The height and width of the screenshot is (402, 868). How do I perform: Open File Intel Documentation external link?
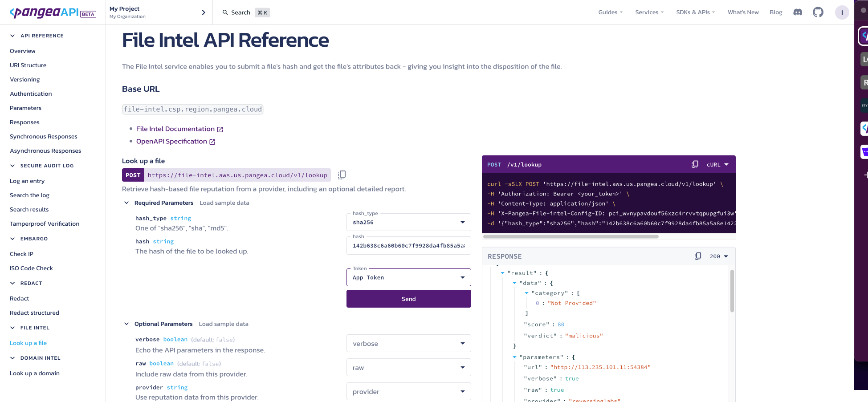coord(179,129)
